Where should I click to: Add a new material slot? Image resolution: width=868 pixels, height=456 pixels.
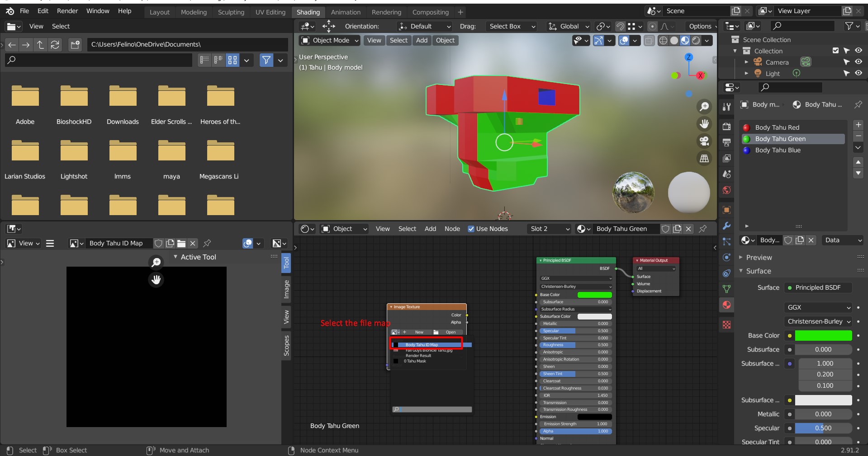[858, 125]
